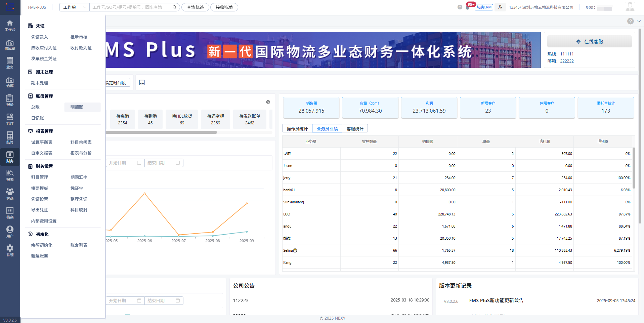Click the 接收账单 button

224,7
